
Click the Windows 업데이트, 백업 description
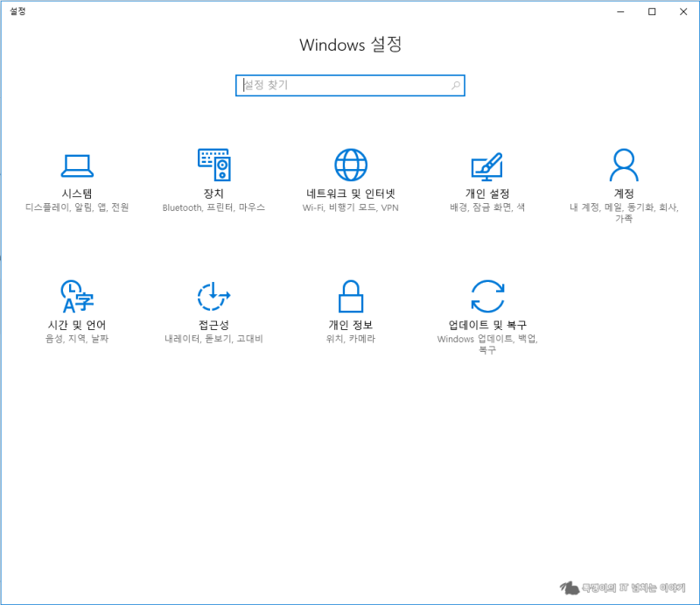click(487, 344)
